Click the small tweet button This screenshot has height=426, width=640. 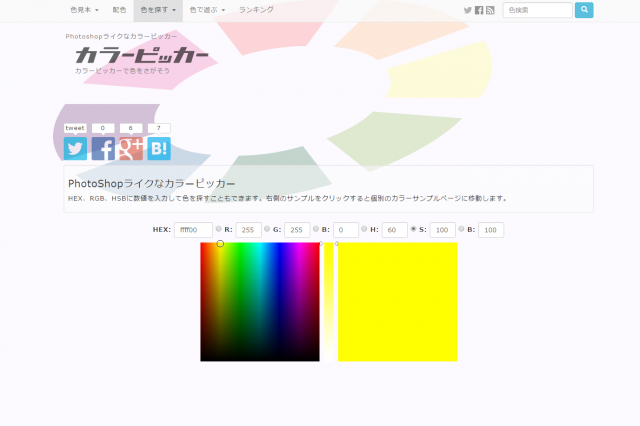(x=75, y=128)
